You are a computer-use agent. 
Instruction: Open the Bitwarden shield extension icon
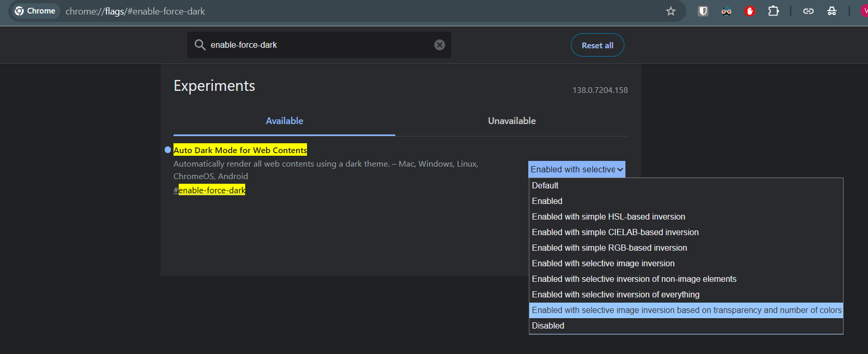point(703,11)
